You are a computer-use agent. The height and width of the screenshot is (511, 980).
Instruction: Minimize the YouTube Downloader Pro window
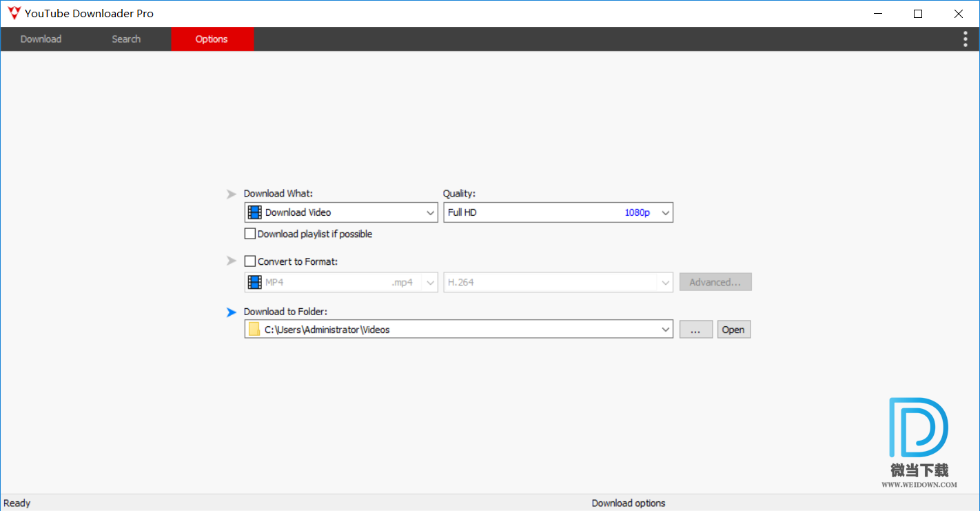click(x=878, y=13)
